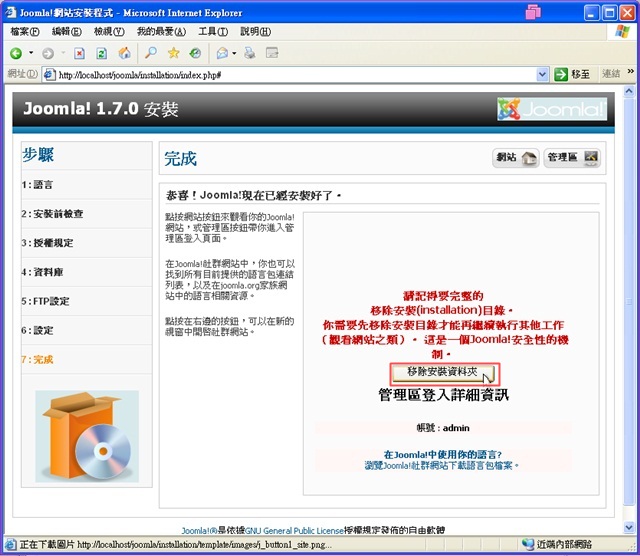Select step 1: 語言 in sidebar

37,185
